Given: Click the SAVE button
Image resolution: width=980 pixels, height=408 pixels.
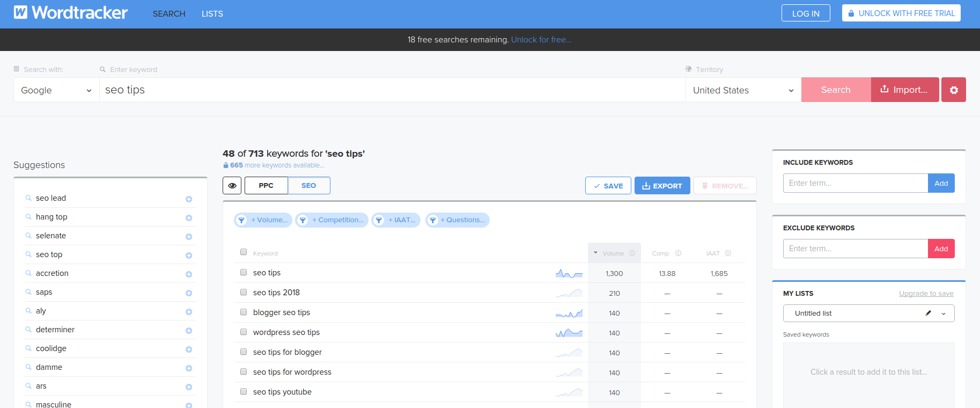Looking at the screenshot, I should pos(608,186).
